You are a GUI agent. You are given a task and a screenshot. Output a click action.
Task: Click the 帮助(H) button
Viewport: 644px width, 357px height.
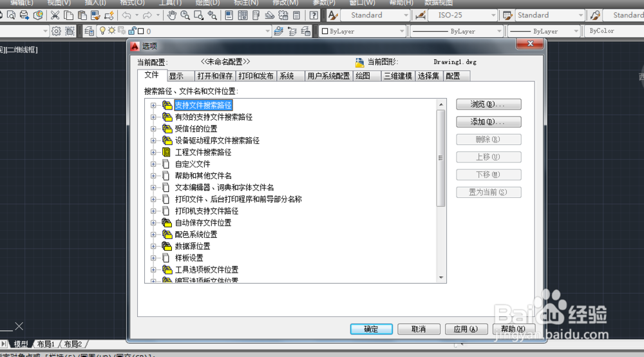coord(513,329)
